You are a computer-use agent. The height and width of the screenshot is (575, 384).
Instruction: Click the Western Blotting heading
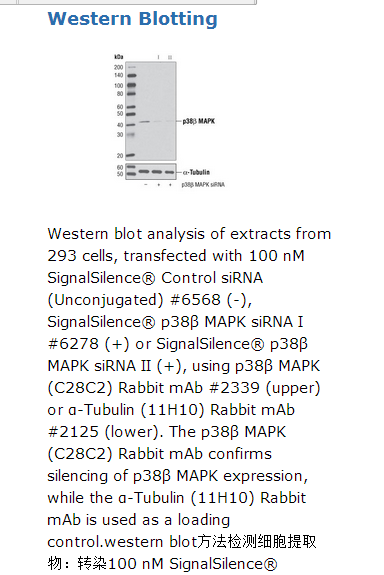(x=132, y=19)
